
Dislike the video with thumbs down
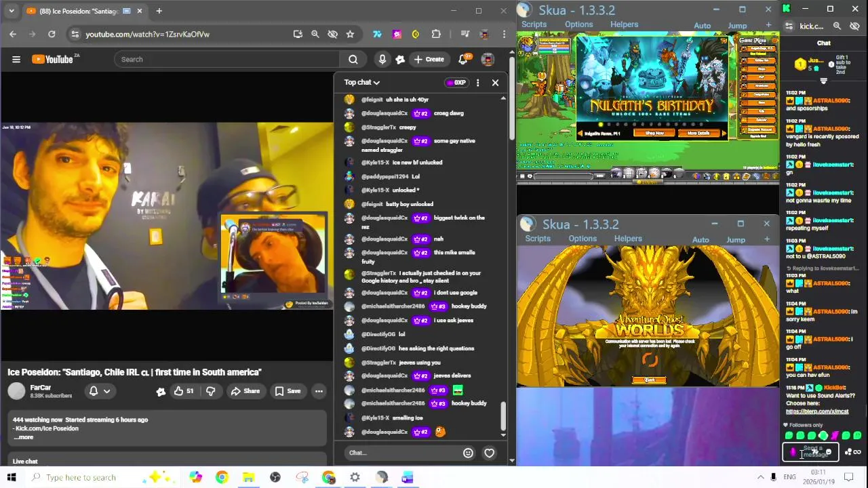pos(211,391)
